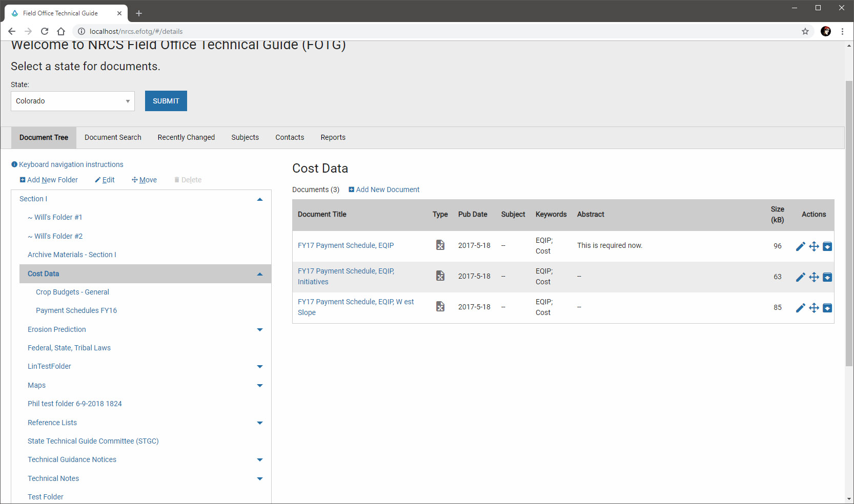Open FY17 Payment Schedule, EQIP, Initiatives document
Viewport: 854px width, 504px height.
pyautogui.click(x=346, y=276)
